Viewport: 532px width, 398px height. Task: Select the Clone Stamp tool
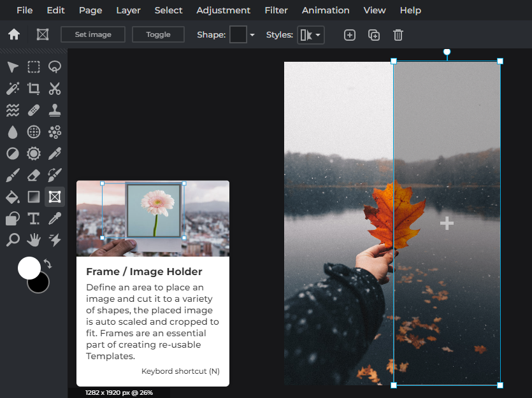[x=54, y=110]
